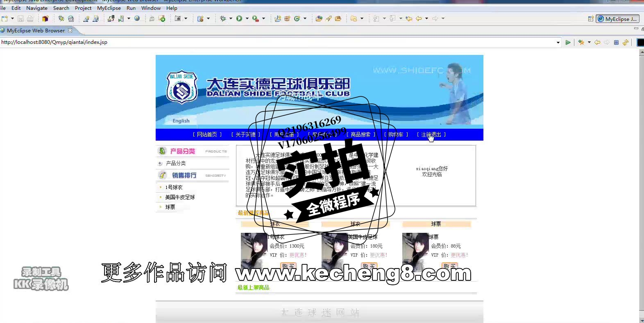Open the Window menu

tap(151, 8)
